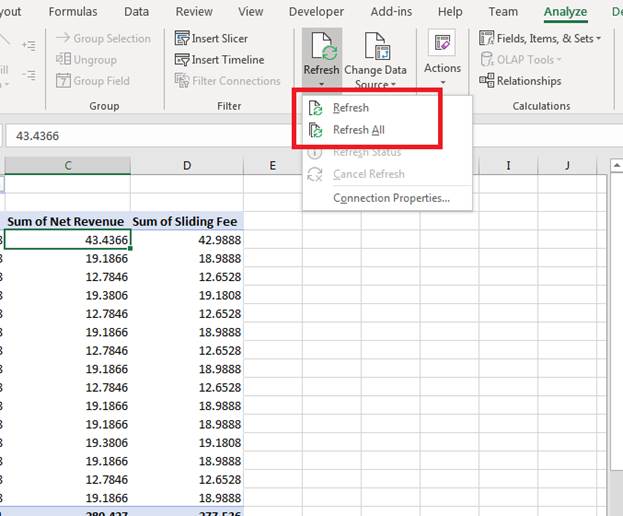
Task: Select the cell containing 42.9888
Action: pos(187,240)
